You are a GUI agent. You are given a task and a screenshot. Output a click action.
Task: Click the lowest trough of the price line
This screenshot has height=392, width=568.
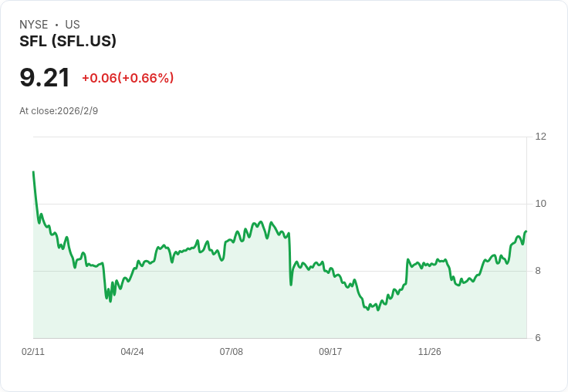[377, 309]
